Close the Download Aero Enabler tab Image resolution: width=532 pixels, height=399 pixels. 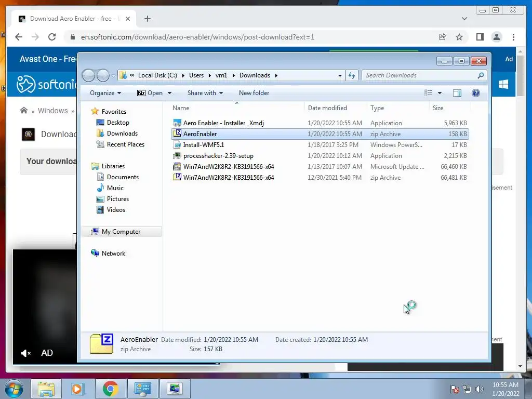(128, 19)
